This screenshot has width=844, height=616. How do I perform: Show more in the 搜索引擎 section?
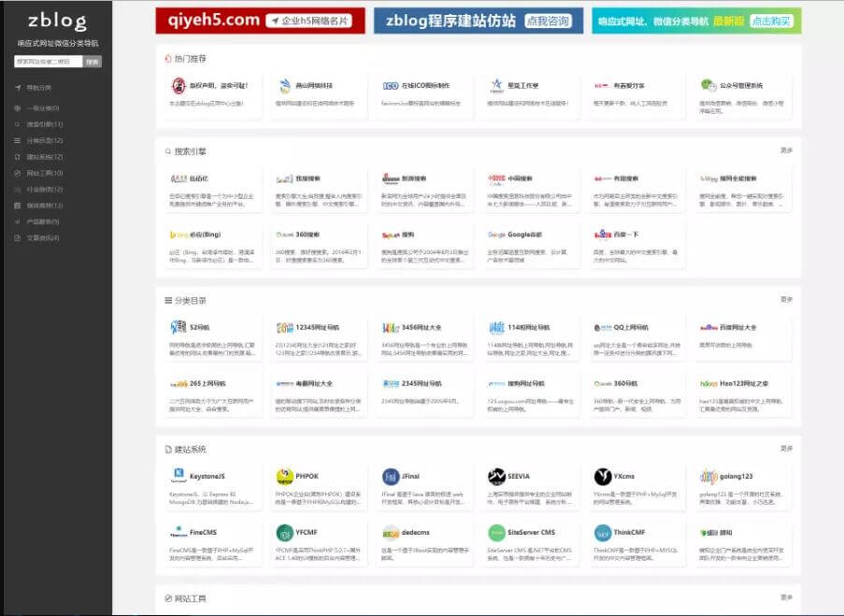786,150
